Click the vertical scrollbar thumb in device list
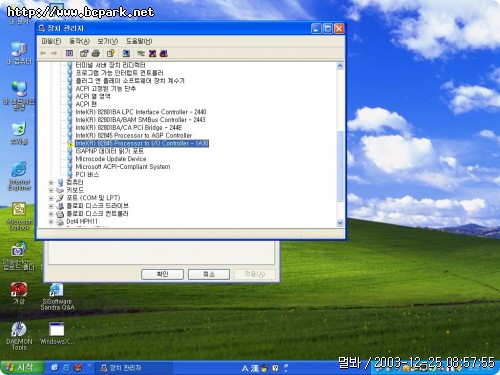This screenshot has height=375, width=500. tap(340, 166)
